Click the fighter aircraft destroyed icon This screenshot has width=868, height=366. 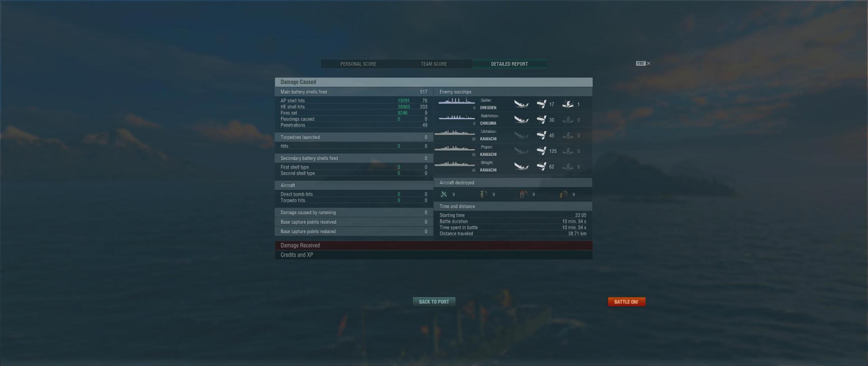click(444, 194)
